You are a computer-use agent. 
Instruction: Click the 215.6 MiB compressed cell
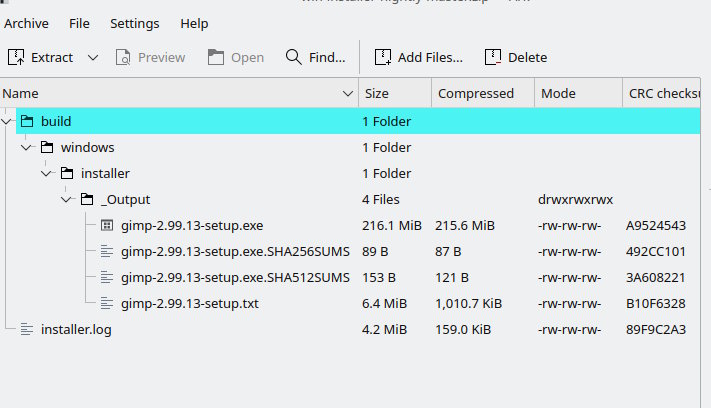(x=465, y=226)
